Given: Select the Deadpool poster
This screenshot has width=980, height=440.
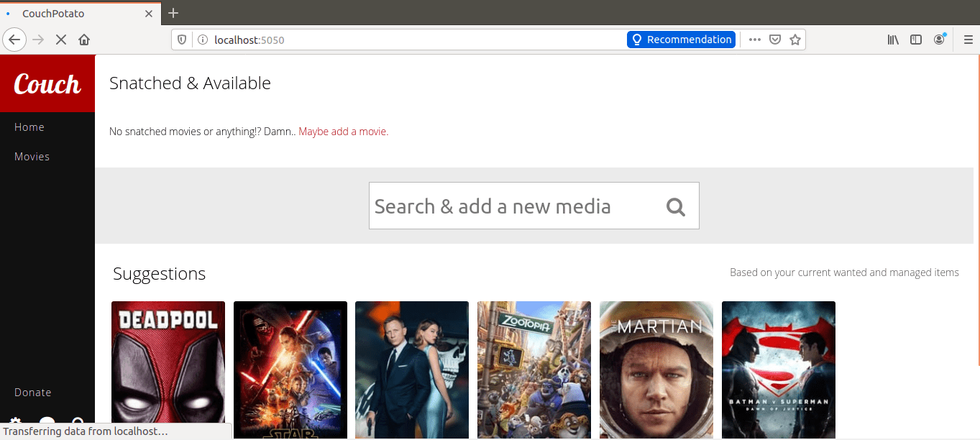Looking at the screenshot, I should pyautogui.click(x=168, y=370).
